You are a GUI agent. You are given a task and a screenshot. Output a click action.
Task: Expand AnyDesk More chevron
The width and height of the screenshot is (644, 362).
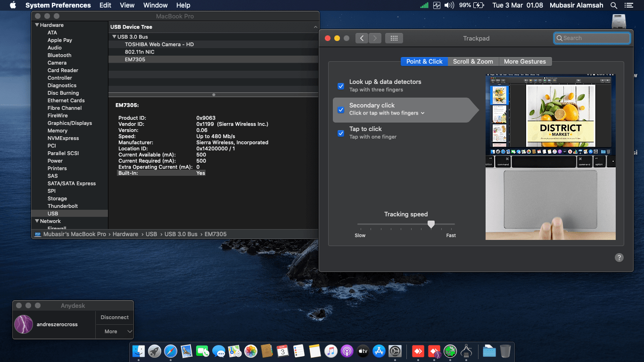coord(130,331)
